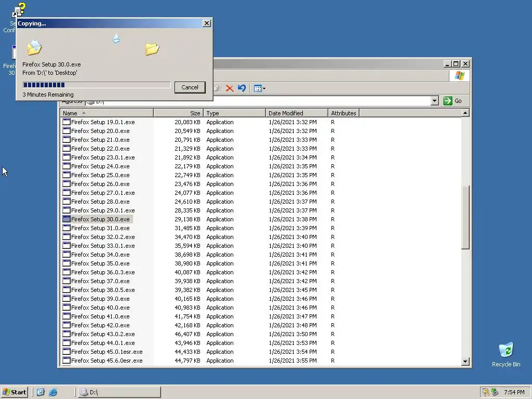The width and height of the screenshot is (532, 399).
Task: Click the Windows flag throbber logo
Action: [459, 76]
